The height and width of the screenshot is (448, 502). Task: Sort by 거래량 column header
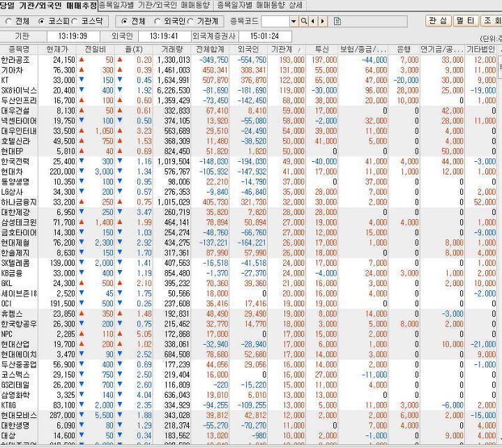[x=172, y=50]
